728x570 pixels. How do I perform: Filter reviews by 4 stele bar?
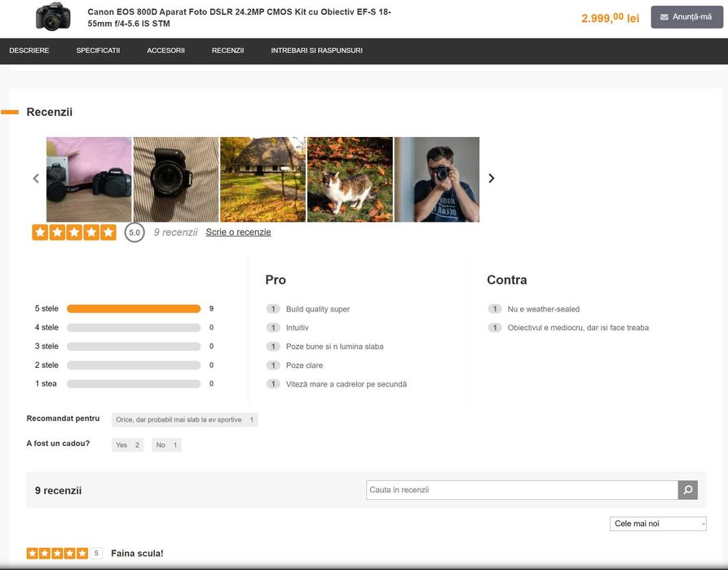(x=134, y=328)
